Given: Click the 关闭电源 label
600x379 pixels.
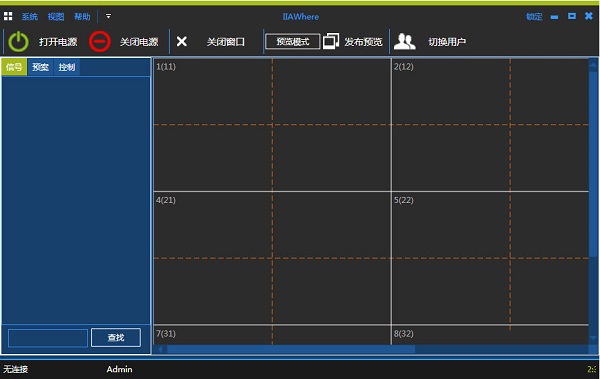Looking at the screenshot, I should point(139,42).
